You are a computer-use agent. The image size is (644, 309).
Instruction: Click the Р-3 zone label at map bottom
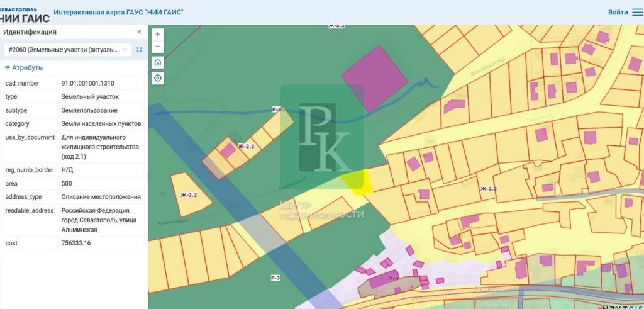tap(275, 278)
